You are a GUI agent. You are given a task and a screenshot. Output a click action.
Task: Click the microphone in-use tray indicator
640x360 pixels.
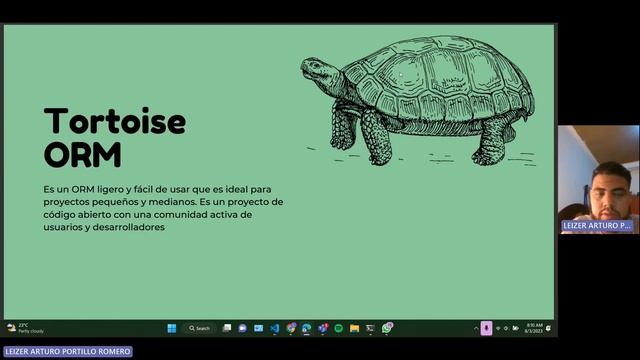[486, 328]
